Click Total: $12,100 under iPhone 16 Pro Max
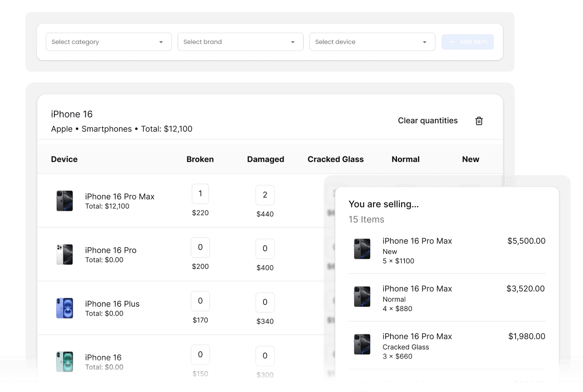The height and width of the screenshot is (392, 583). pos(107,206)
